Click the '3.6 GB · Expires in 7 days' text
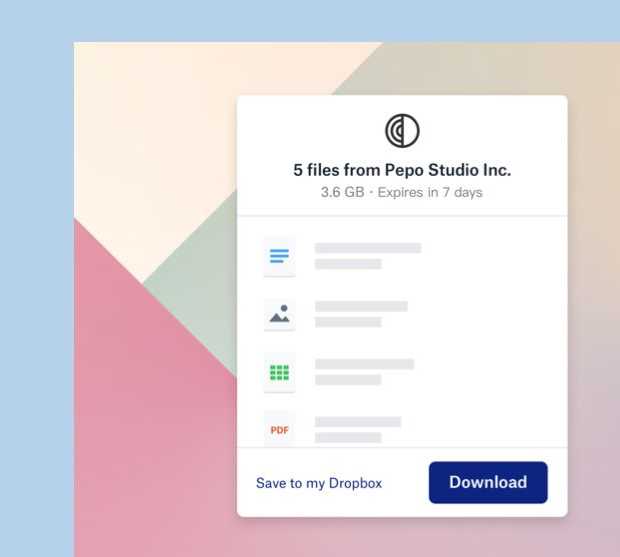The height and width of the screenshot is (557, 620). pos(402,193)
